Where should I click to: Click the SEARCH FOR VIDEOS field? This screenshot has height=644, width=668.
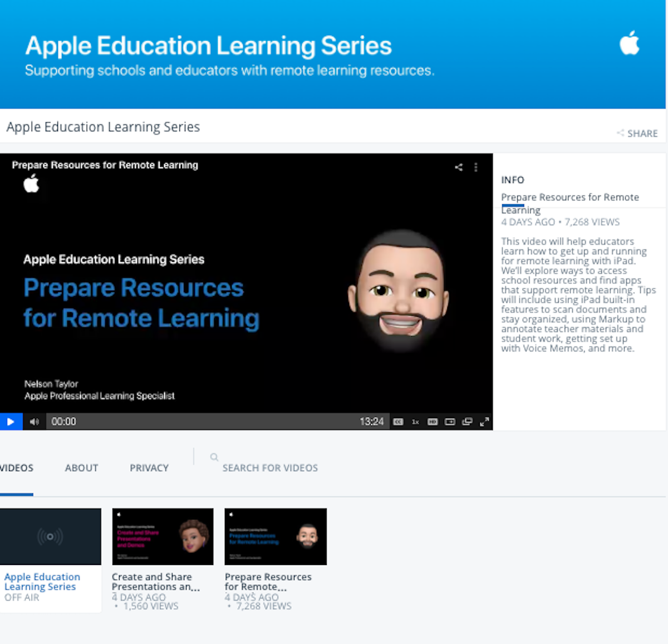(270, 468)
